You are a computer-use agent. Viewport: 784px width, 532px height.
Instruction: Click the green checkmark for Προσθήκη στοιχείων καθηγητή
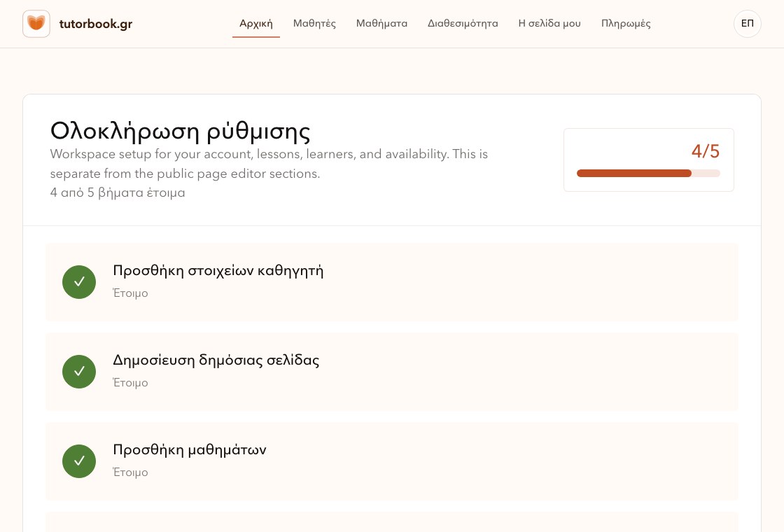pos(79,282)
